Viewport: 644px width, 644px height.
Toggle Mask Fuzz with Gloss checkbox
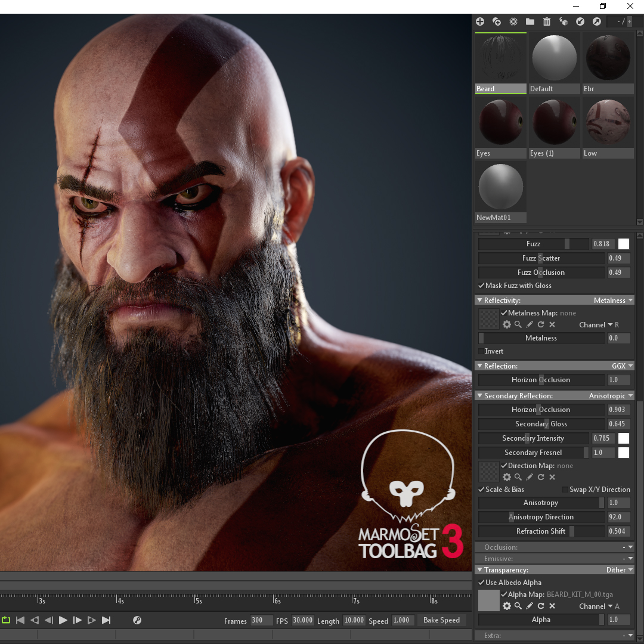(x=481, y=286)
